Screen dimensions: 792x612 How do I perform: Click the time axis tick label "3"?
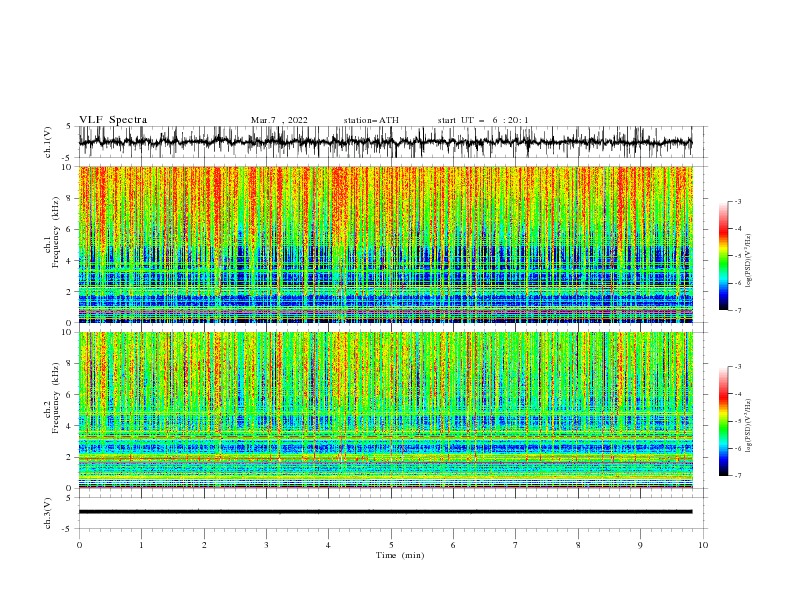tap(266, 545)
